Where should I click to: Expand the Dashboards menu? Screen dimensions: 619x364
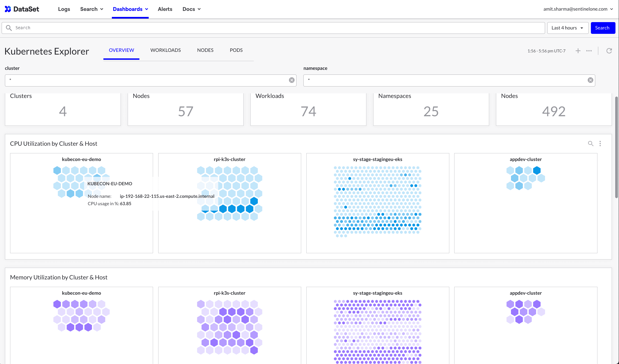[x=130, y=9]
